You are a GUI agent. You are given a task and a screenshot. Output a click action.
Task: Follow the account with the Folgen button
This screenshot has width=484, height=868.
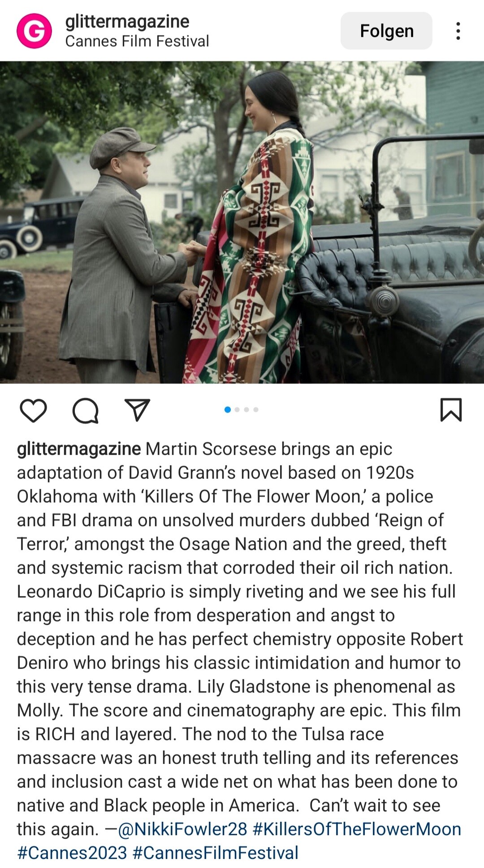point(386,30)
